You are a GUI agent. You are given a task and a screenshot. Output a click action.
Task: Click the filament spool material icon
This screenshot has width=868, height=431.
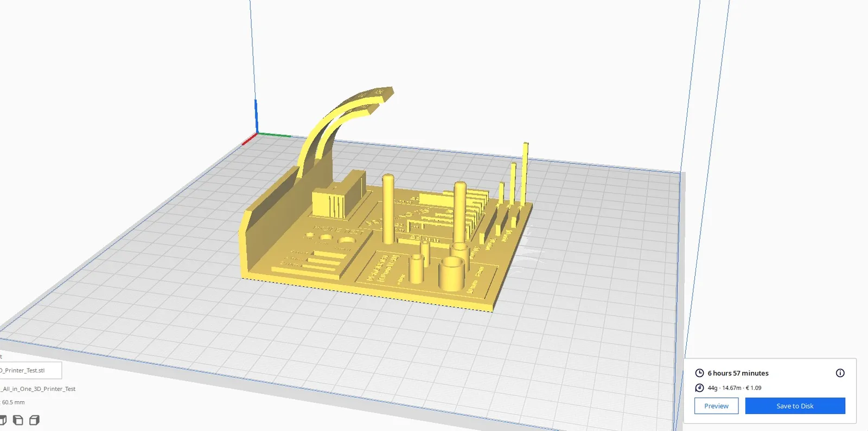tap(699, 388)
